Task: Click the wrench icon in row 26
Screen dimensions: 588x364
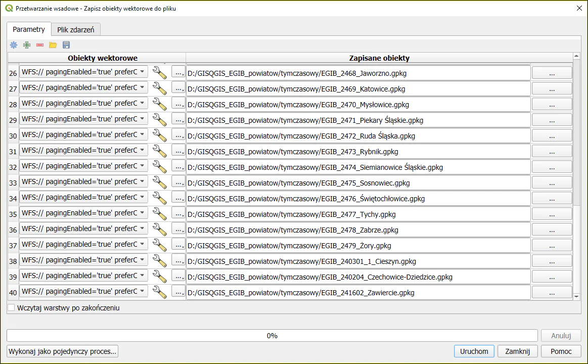Action: point(159,73)
